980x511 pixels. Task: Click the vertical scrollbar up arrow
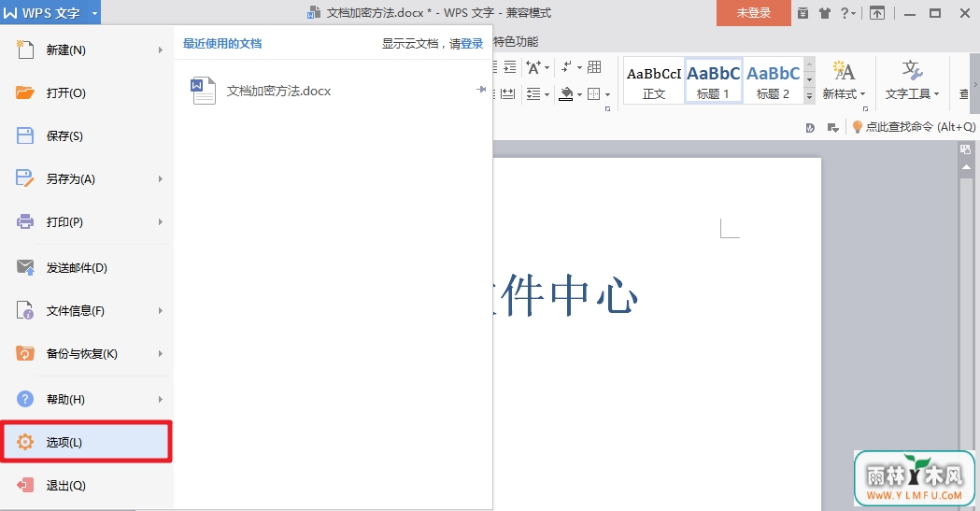click(966, 167)
